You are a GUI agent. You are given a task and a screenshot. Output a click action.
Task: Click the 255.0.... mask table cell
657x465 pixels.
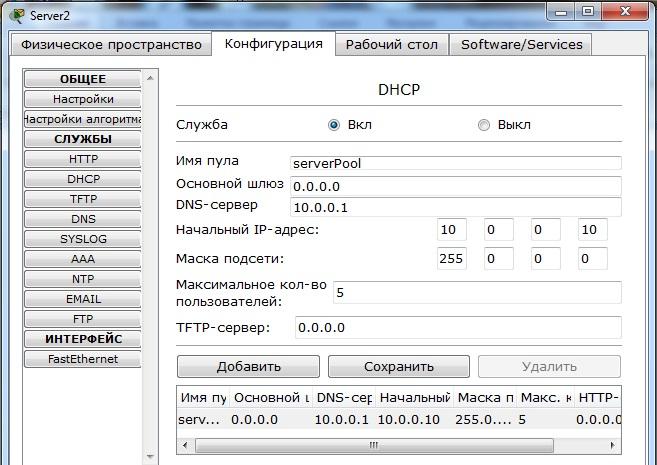485,419
